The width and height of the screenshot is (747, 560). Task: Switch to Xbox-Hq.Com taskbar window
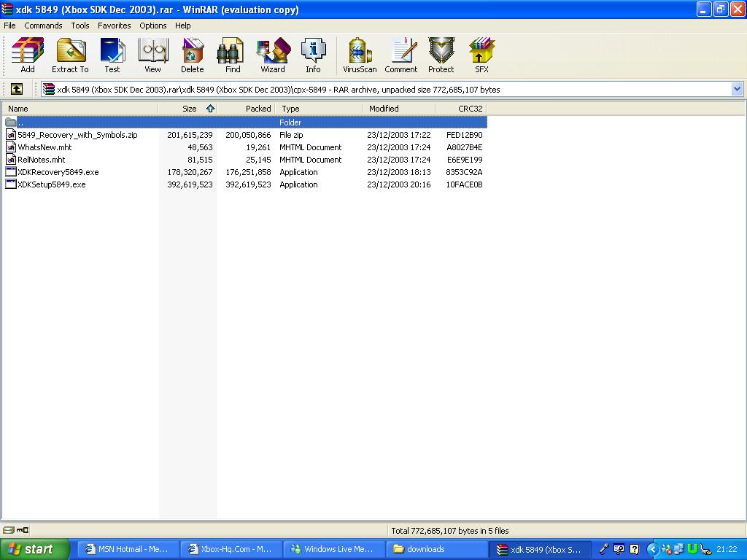pyautogui.click(x=231, y=549)
